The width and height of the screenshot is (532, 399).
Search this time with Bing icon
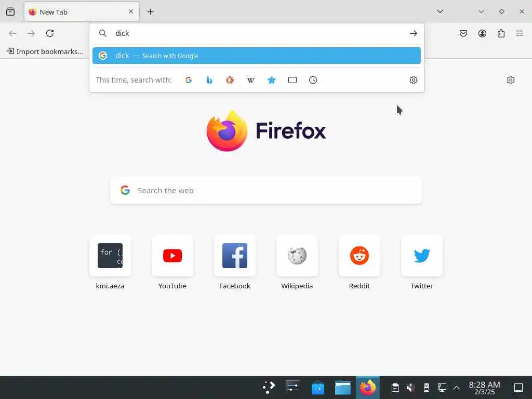point(209,80)
